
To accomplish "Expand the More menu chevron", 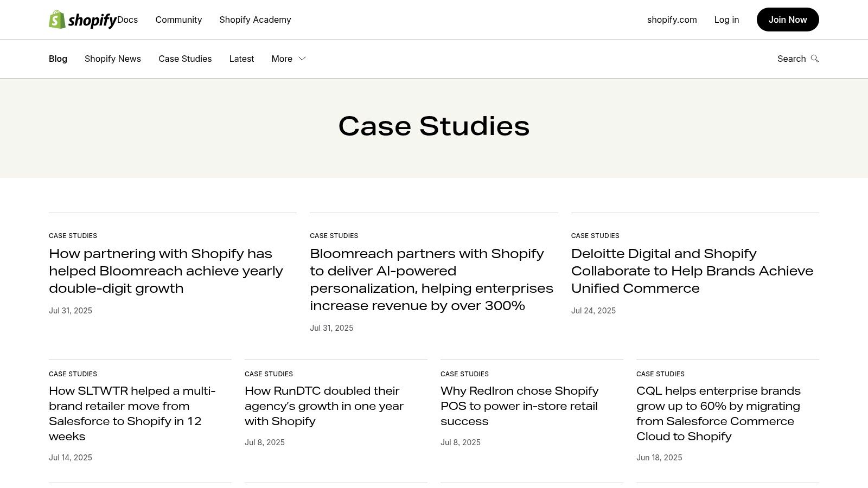I will pos(302,59).
